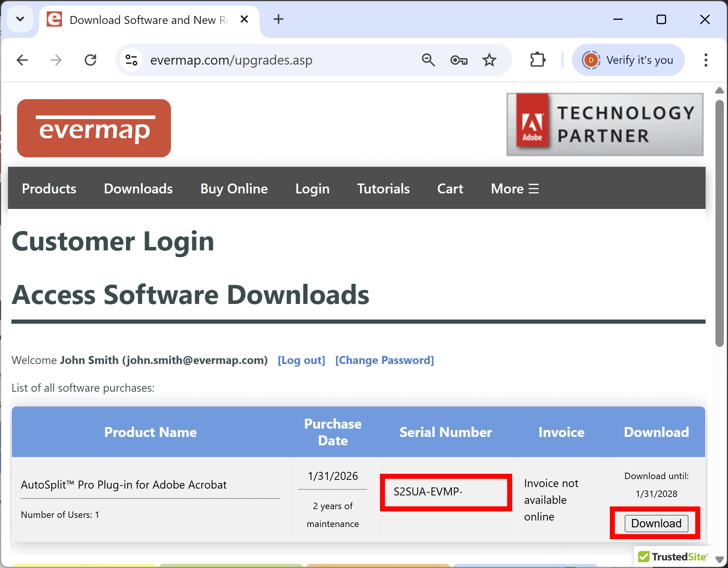Click the Verify it's you profile button

(x=628, y=60)
